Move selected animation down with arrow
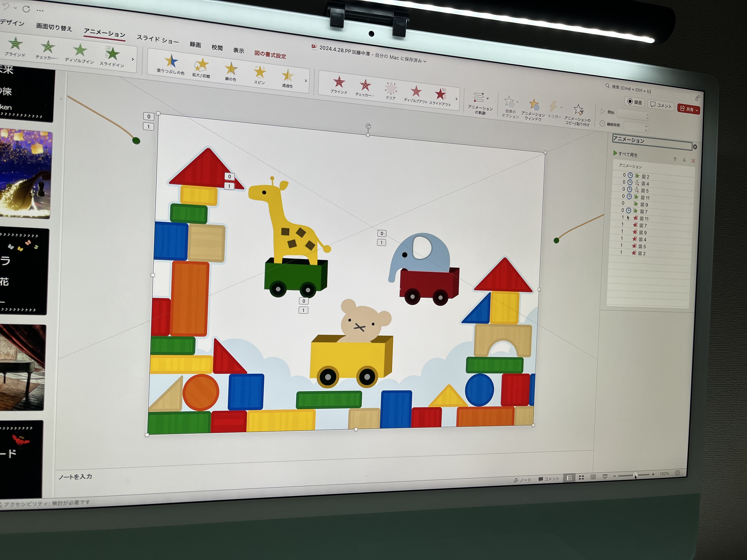This screenshot has width=747, height=560. (684, 160)
